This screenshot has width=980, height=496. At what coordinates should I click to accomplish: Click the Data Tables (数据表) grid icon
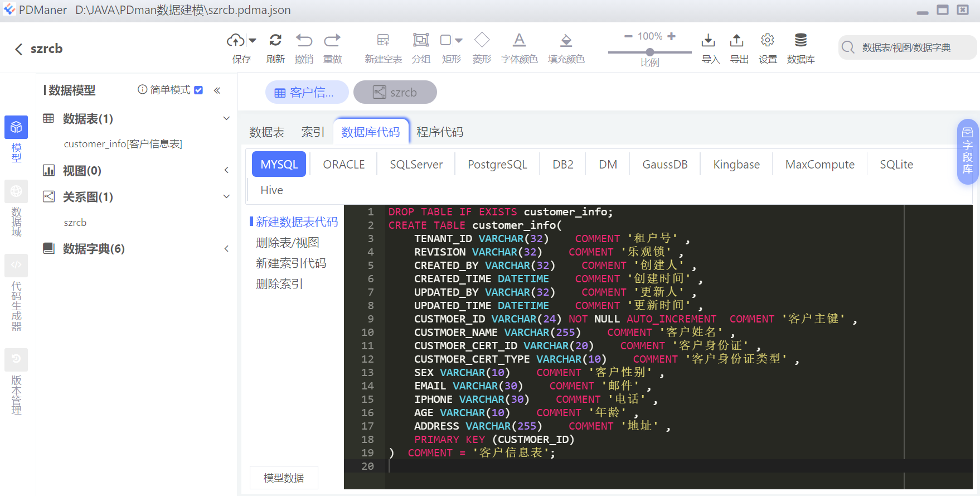(x=49, y=118)
